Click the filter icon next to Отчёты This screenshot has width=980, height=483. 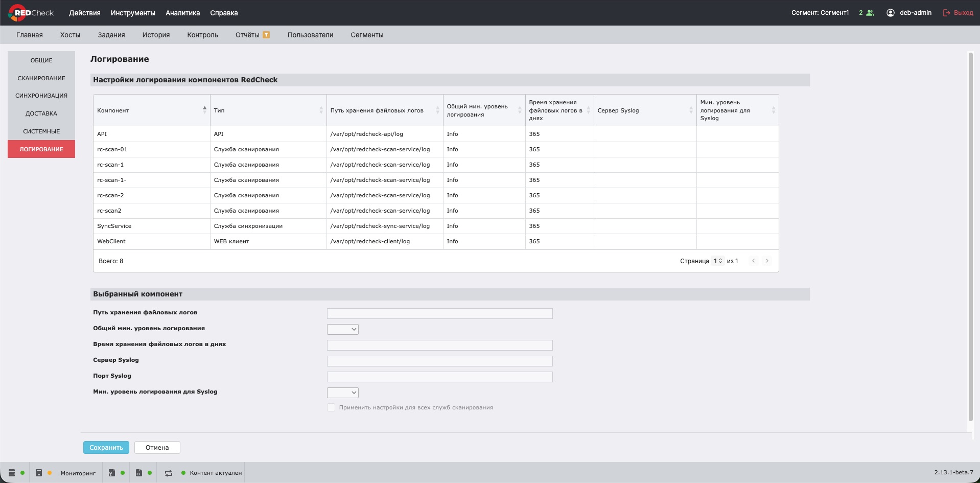coord(266,35)
